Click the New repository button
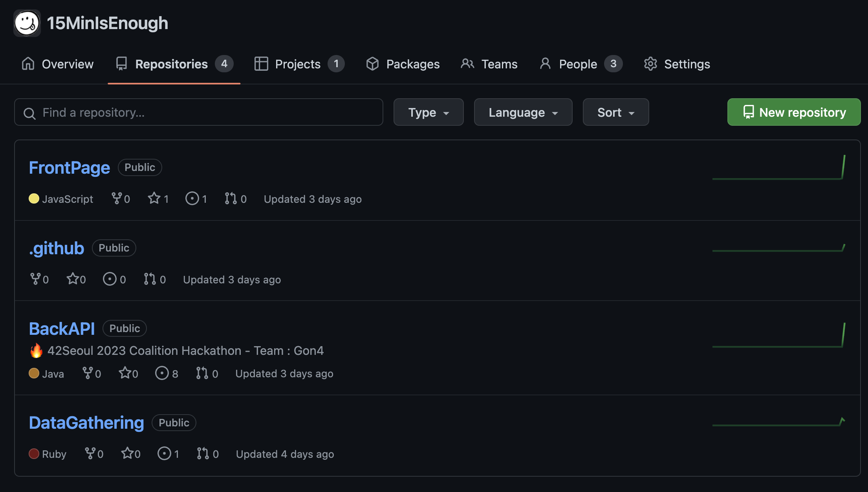This screenshot has height=492, width=868. point(794,112)
